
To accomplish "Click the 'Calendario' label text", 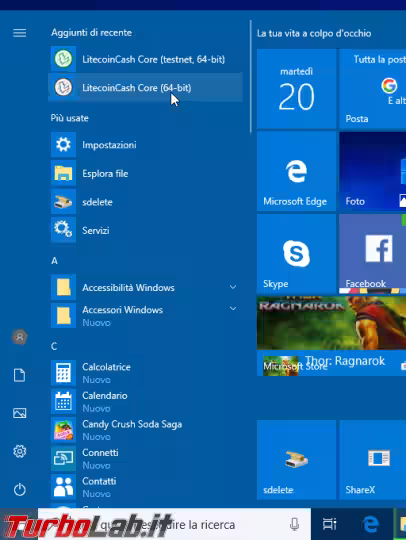I will pyautogui.click(x=105, y=395).
